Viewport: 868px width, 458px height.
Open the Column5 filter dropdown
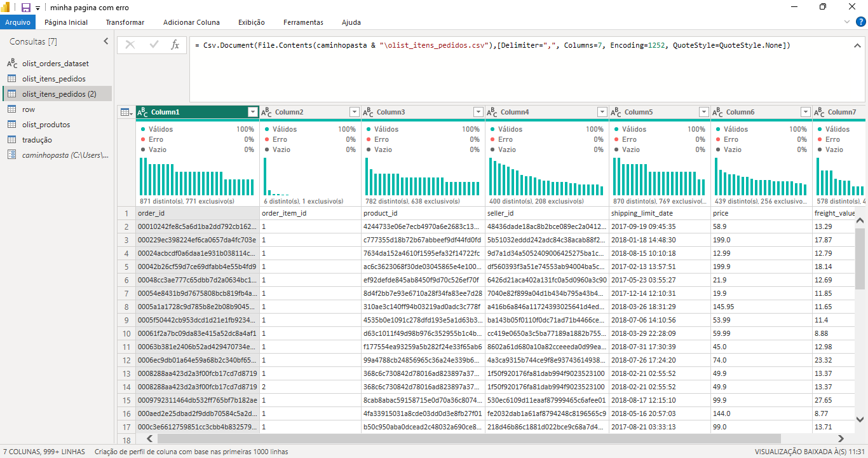pyautogui.click(x=704, y=112)
